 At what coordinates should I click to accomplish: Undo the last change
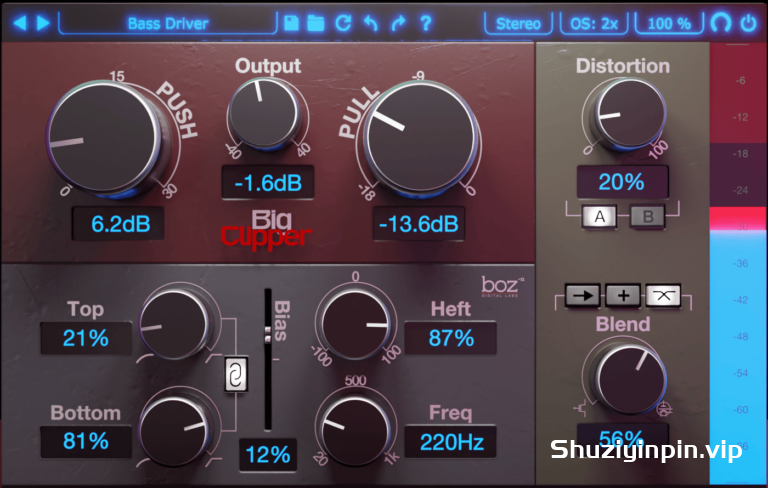coord(371,23)
